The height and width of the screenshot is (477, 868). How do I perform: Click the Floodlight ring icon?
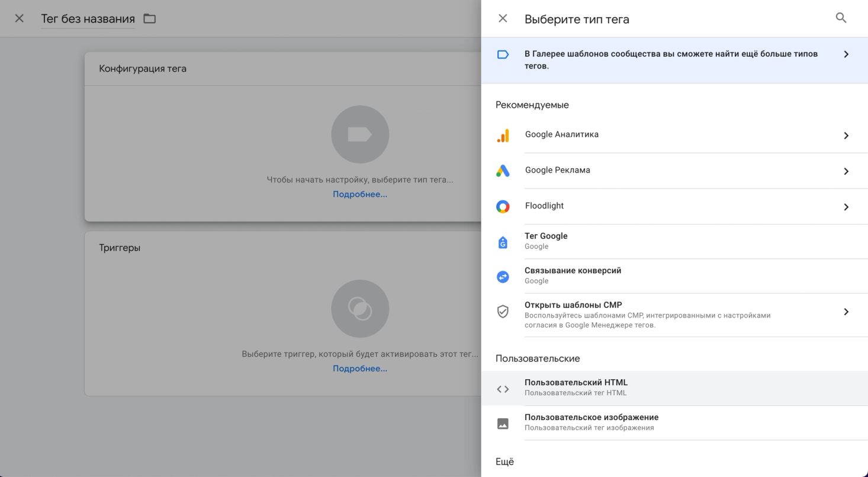point(503,206)
